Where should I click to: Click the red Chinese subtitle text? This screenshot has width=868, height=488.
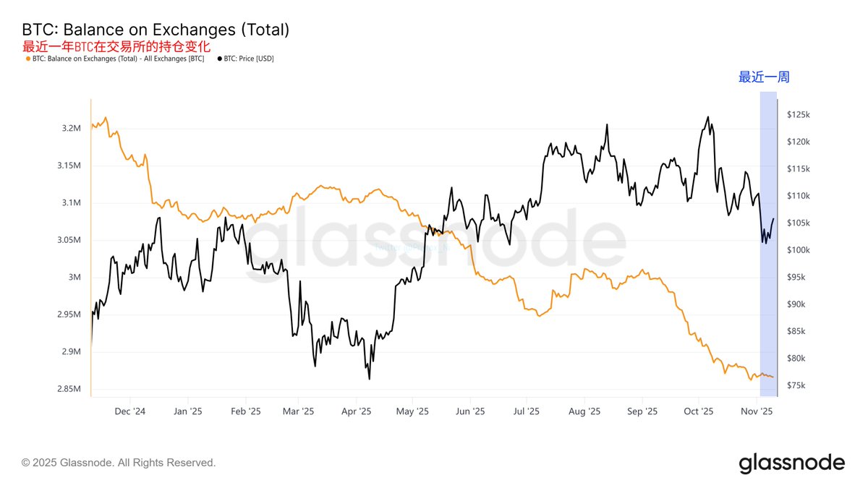pos(116,46)
